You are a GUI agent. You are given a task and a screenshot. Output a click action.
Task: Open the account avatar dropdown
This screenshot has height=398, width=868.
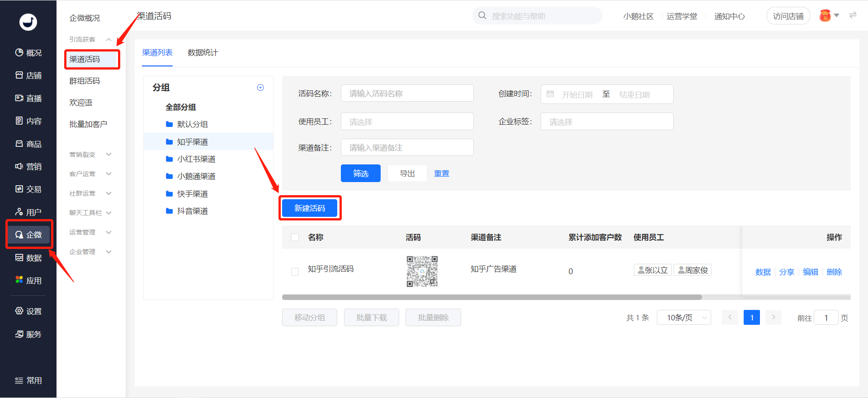829,16
